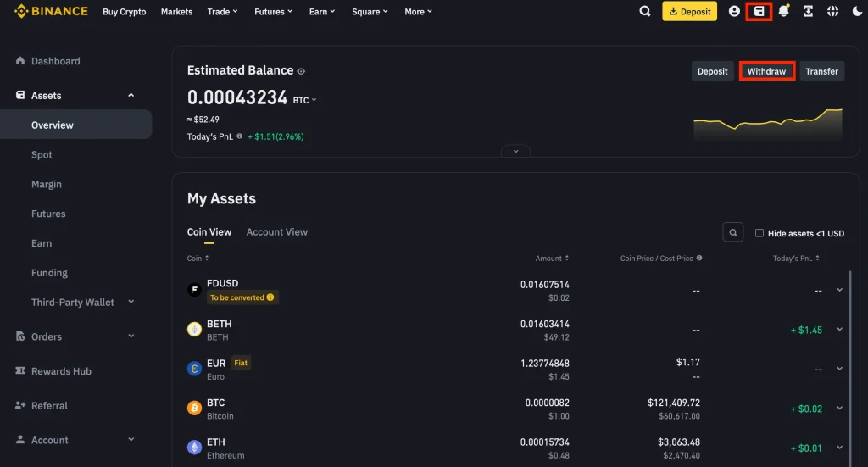The height and width of the screenshot is (467, 868).
Task: Expand the FDUSD row chevron
Action: [x=840, y=289]
